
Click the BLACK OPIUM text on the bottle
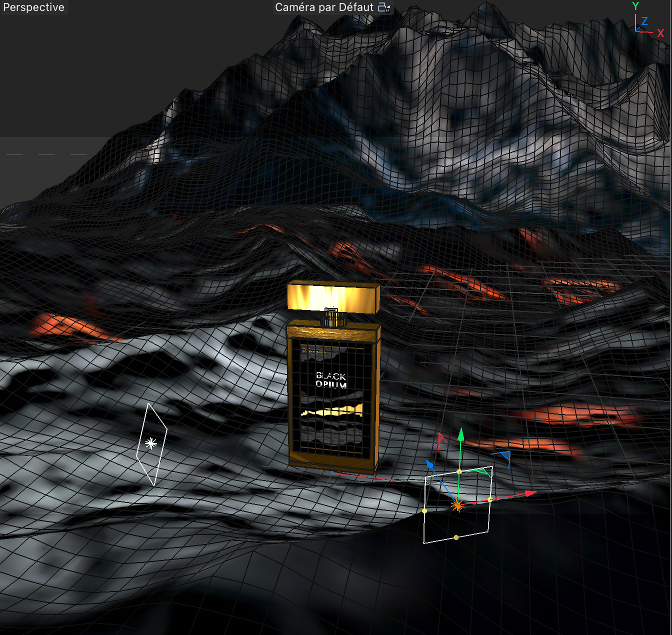click(331, 379)
